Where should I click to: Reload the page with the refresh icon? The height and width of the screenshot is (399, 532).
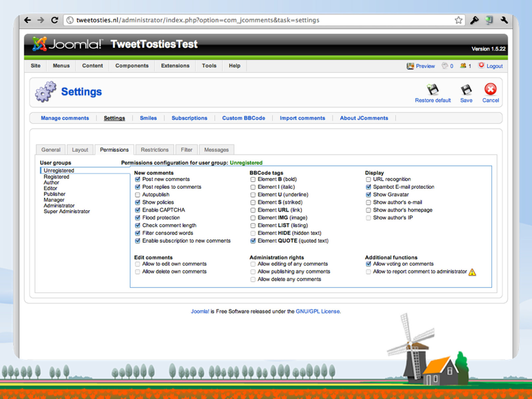(55, 20)
